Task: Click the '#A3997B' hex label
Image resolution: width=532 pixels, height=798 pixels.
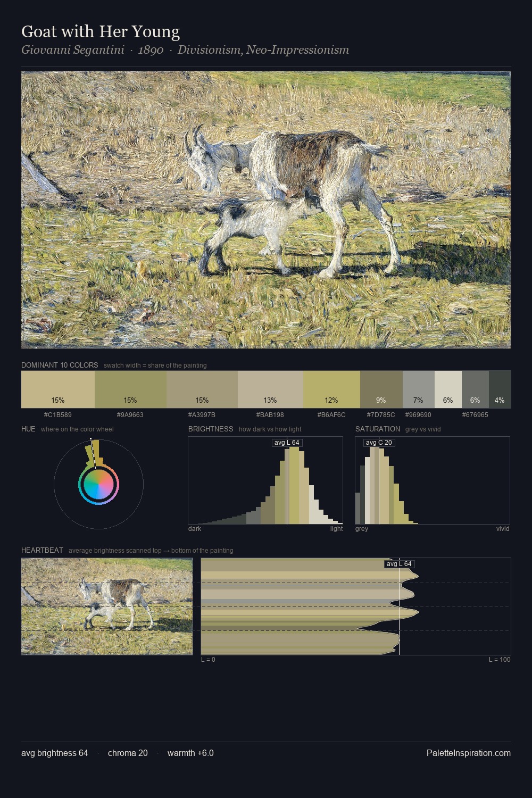Action: point(202,415)
